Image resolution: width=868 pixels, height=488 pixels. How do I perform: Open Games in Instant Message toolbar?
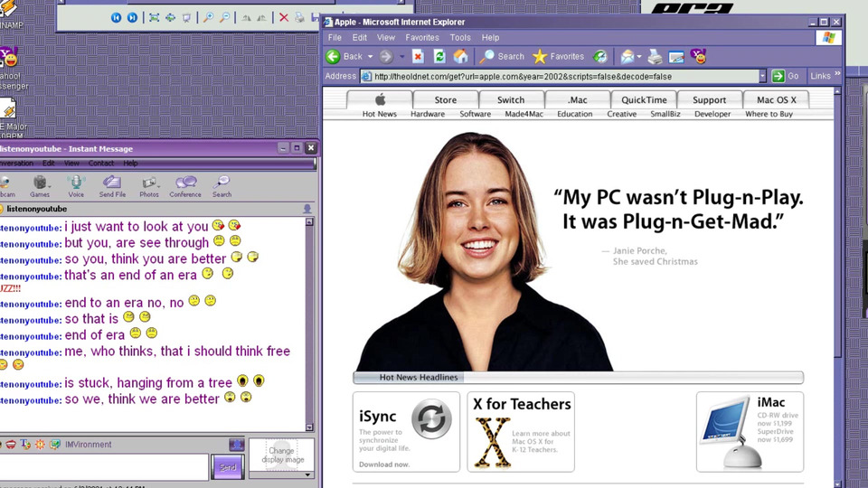40,186
